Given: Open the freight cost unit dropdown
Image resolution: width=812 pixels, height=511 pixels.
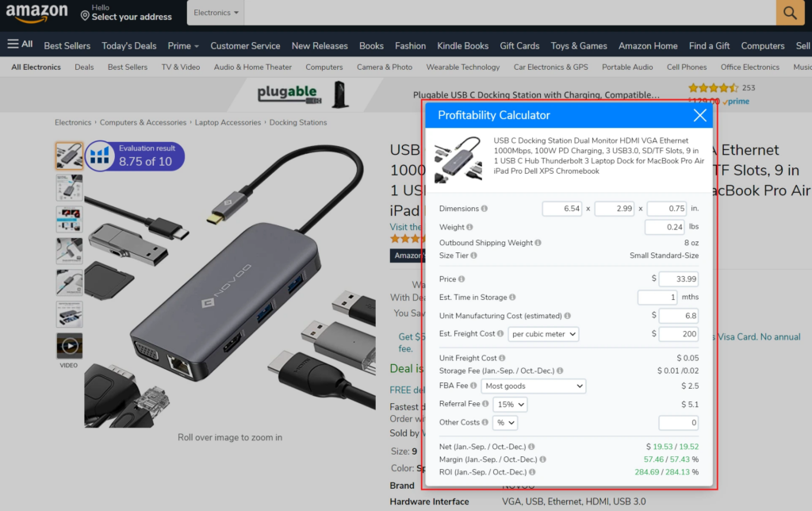Looking at the screenshot, I should click(x=543, y=334).
